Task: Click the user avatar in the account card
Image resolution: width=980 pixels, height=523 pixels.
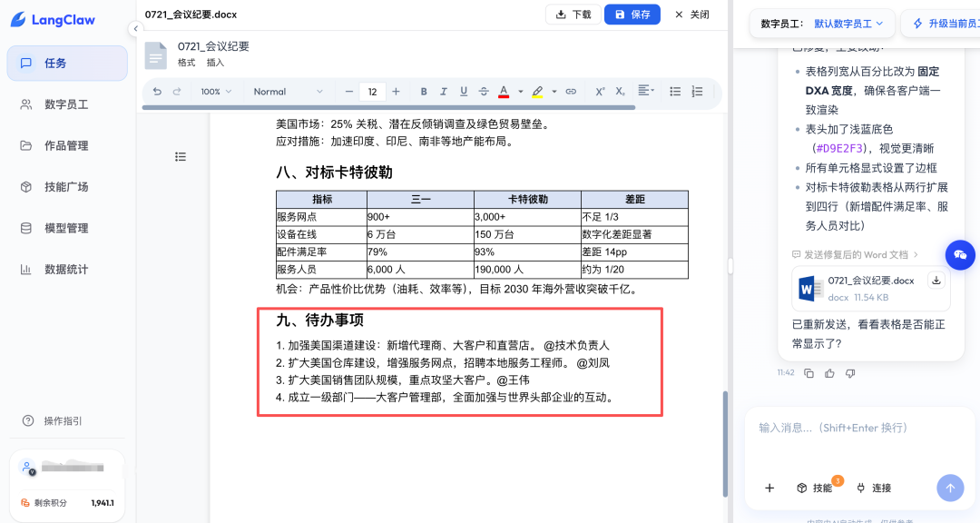Action: point(27,468)
